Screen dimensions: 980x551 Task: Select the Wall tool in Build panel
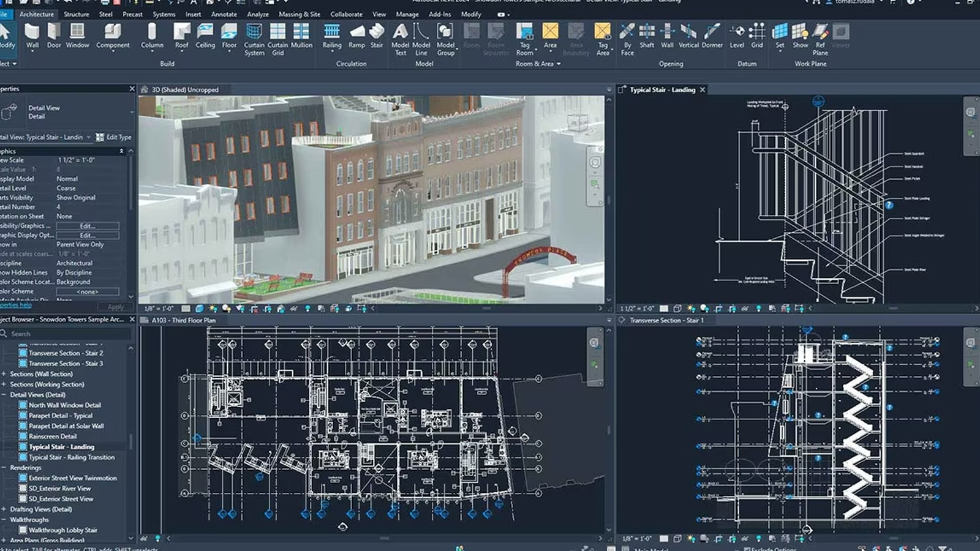(x=32, y=36)
